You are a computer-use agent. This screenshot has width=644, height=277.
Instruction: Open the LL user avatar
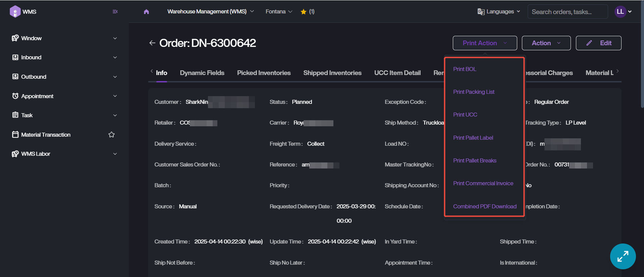(x=620, y=12)
